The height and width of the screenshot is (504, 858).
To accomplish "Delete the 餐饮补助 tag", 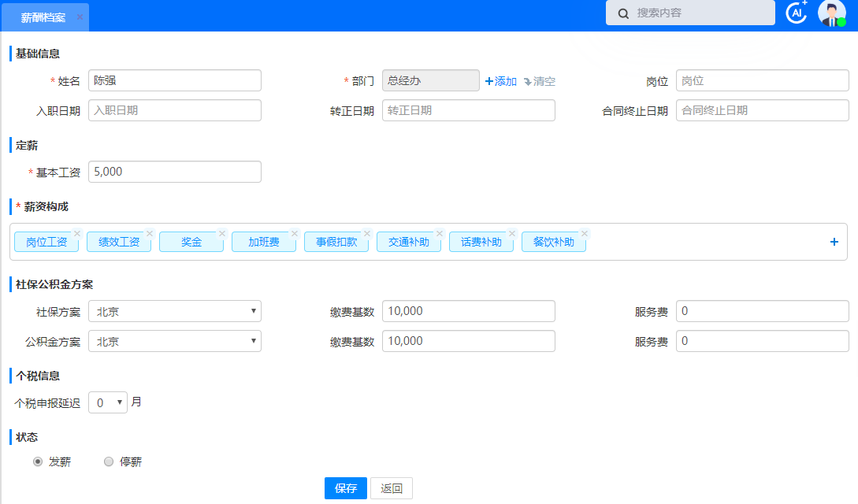I will (x=585, y=234).
